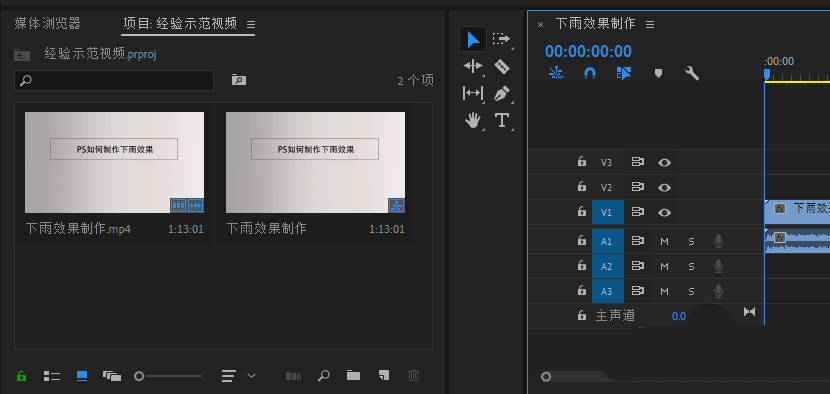
Task: Switch project panel to icon view
Action: pos(82,376)
